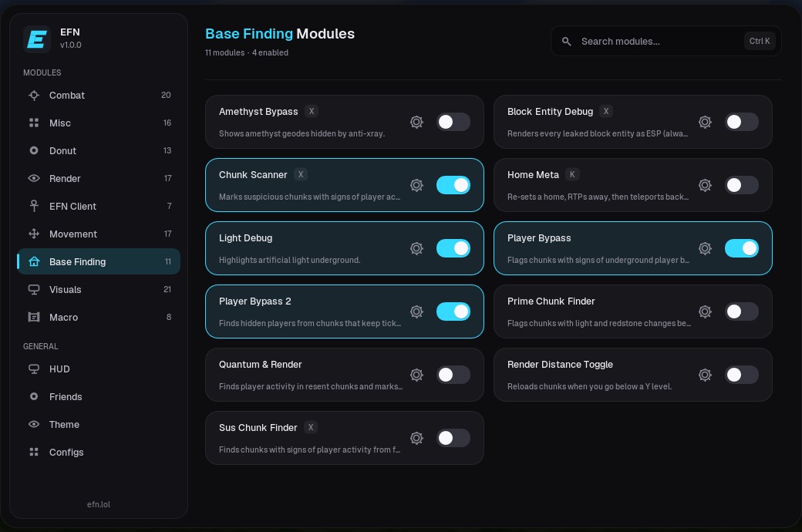Viewport: 802px width, 532px height.
Task: Open the Misc modules category
Action: [99, 123]
